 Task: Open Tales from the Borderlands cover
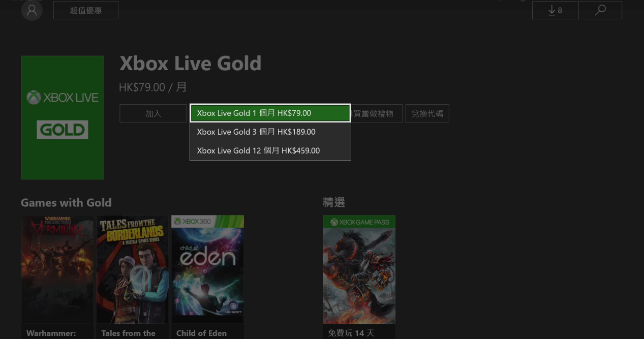[x=132, y=269]
